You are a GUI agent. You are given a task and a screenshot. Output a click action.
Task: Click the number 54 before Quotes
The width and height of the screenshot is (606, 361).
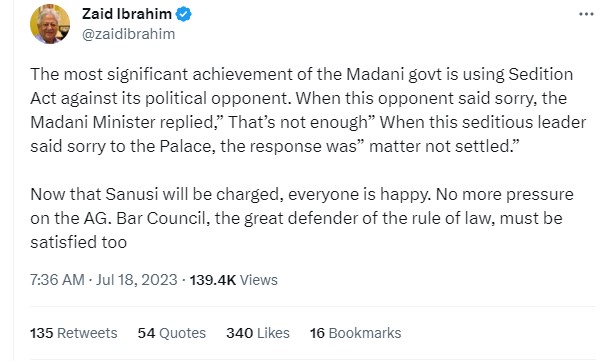[146, 333]
